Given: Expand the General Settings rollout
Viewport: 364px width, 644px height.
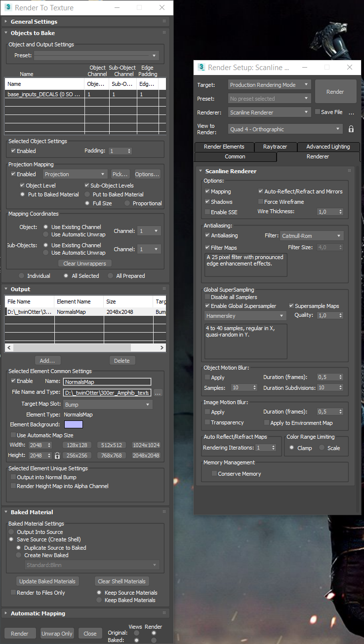Looking at the screenshot, I should [5, 22].
